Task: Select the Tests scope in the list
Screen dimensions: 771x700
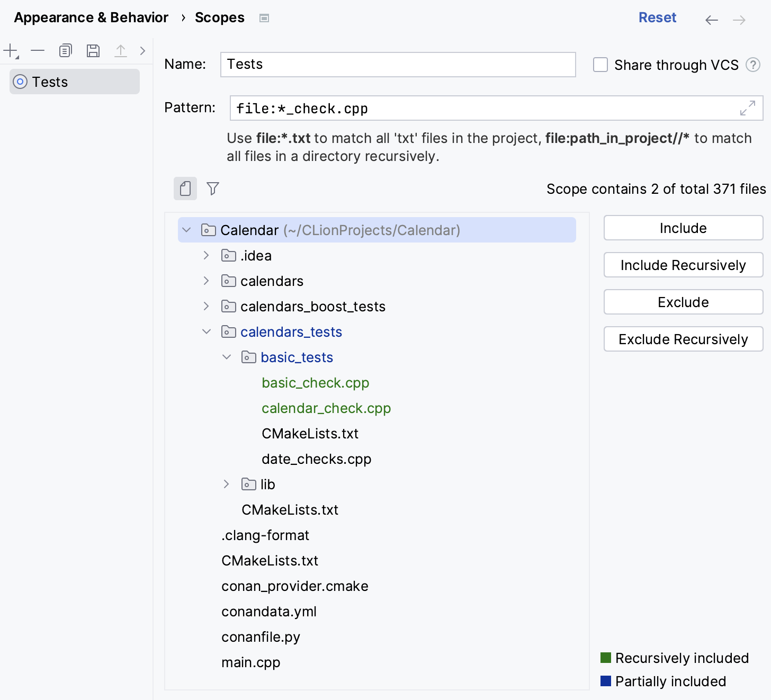Action: 75,82
